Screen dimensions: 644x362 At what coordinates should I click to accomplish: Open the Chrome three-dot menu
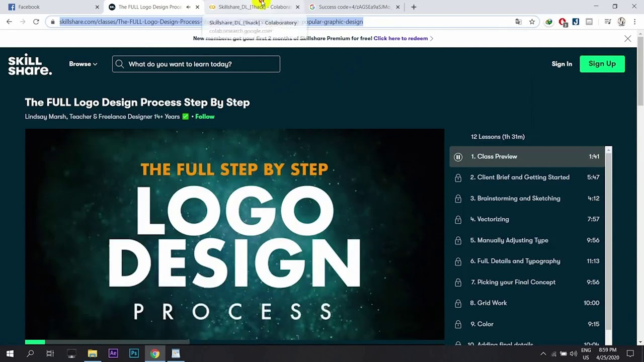pyautogui.click(x=634, y=22)
